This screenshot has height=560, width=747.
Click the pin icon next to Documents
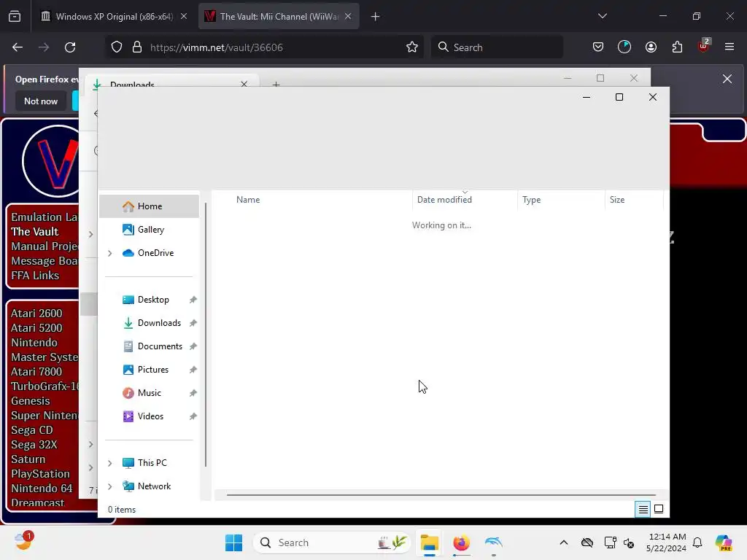[193, 346]
